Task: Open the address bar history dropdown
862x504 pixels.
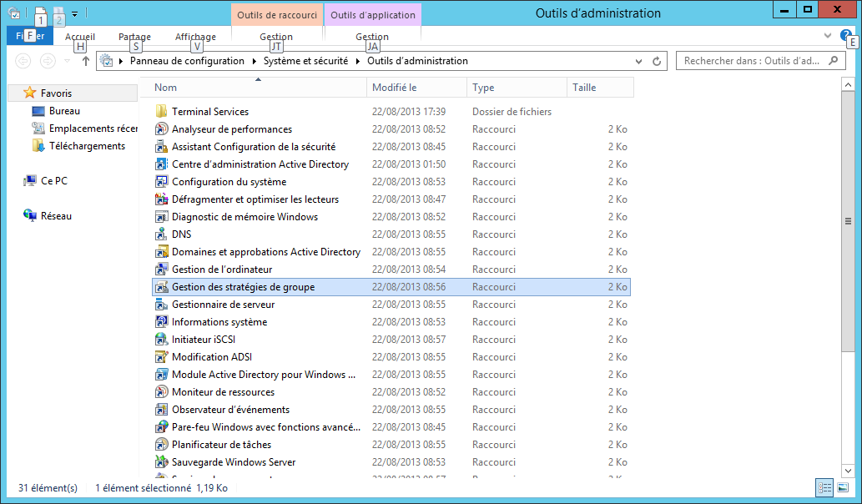Action: click(638, 62)
